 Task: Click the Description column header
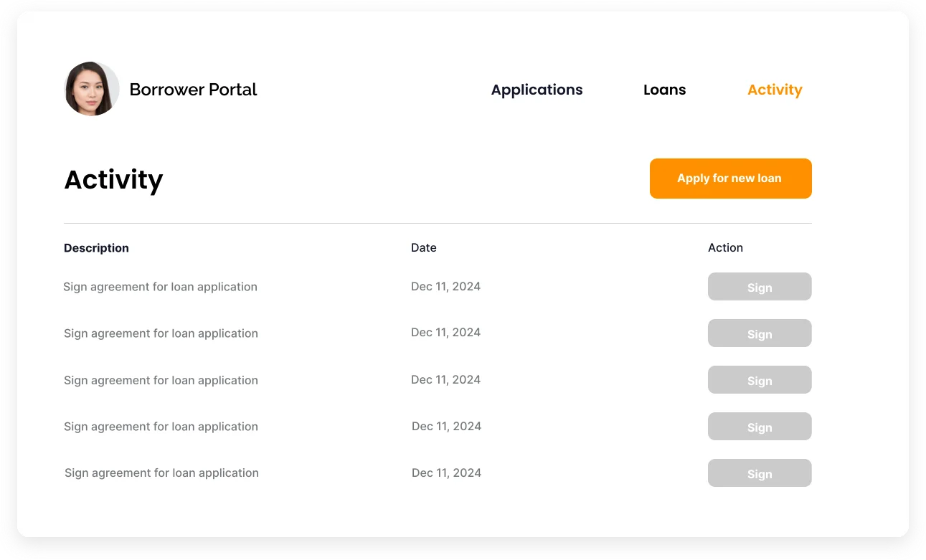(96, 248)
